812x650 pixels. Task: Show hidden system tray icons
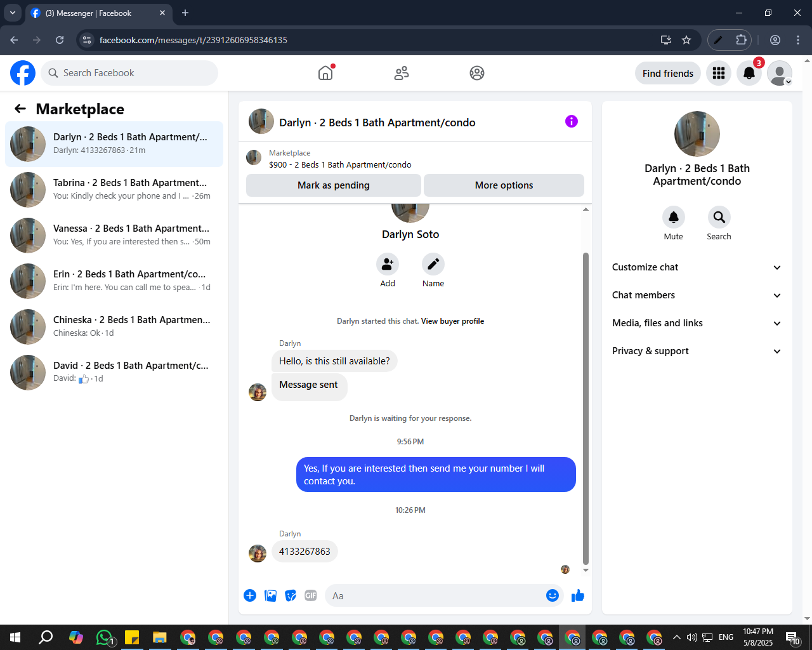coord(676,637)
